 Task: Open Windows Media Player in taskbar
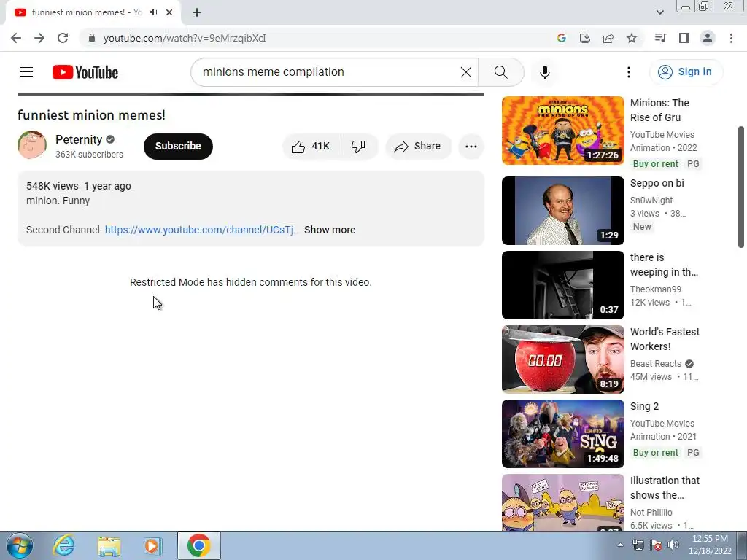[x=153, y=545]
